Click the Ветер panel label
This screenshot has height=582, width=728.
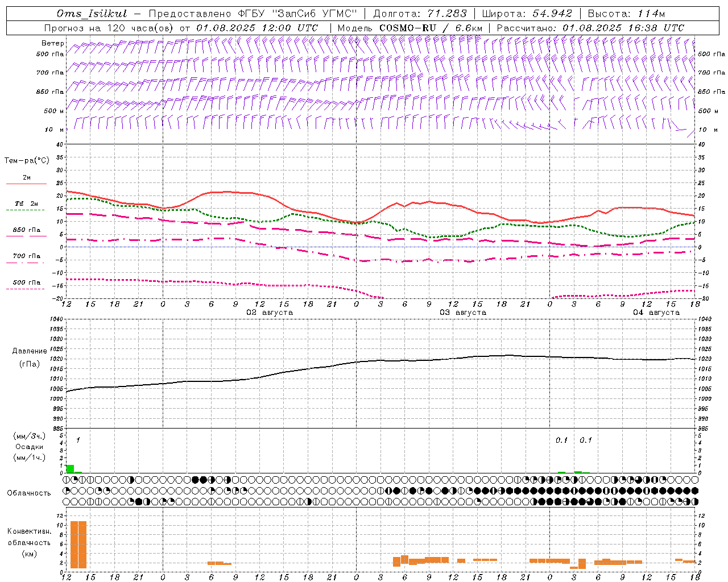click(x=53, y=43)
